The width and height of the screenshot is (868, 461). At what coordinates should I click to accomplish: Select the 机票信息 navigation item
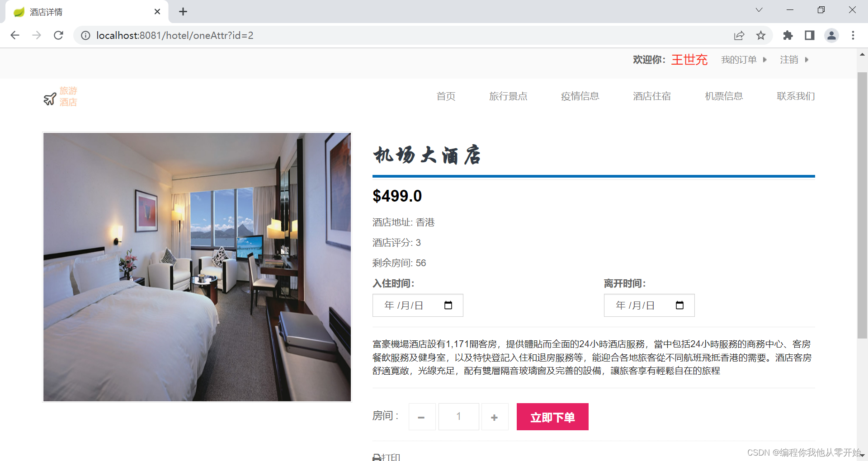723,96
